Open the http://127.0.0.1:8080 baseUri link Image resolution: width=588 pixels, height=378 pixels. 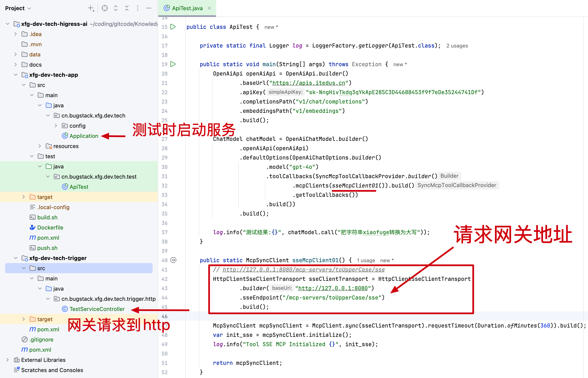[x=333, y=288]
